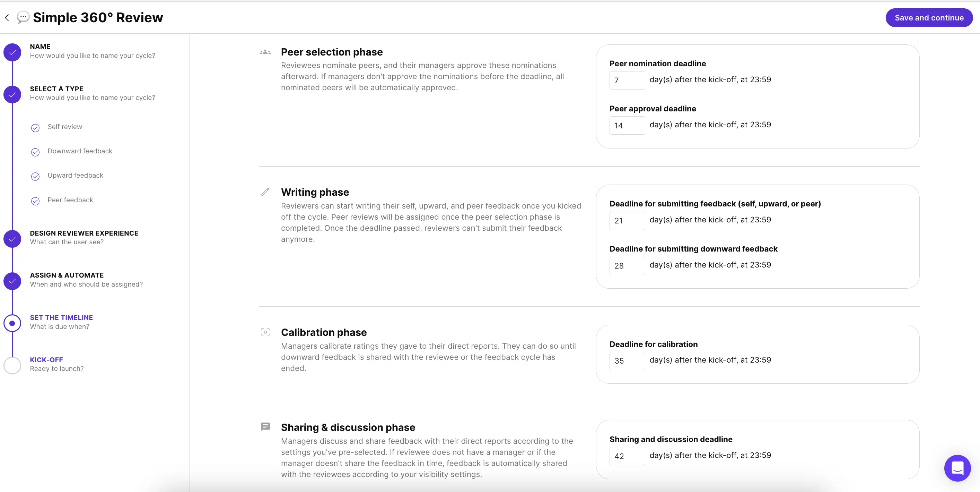
Task: Click the Peer nomination deadline days field
Action: tap(627, 80)
